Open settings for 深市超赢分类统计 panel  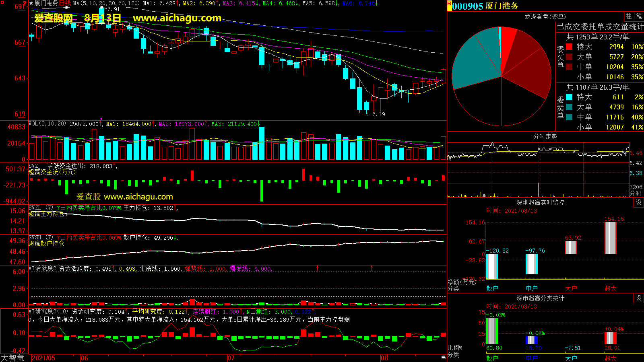click(639, 298)
